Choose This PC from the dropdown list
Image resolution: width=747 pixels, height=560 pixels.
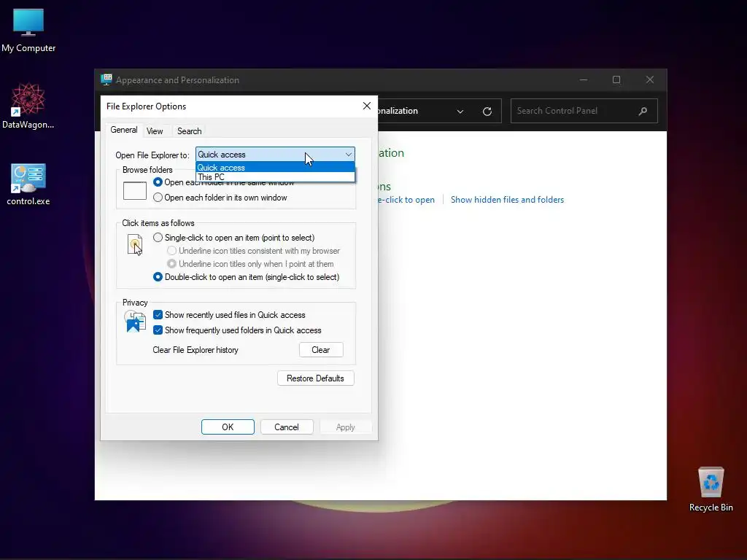(x=275, y=176)
